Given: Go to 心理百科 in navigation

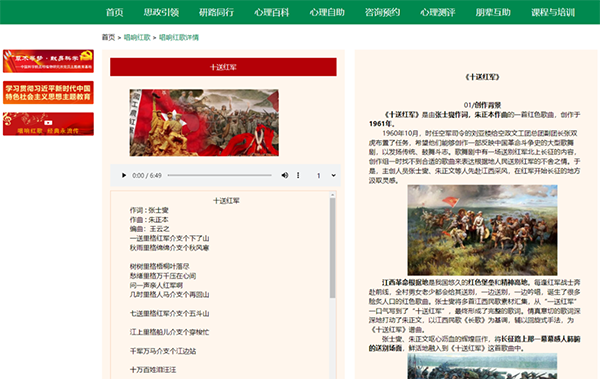Looking at the screenshot, I should (x=272, y=12).
